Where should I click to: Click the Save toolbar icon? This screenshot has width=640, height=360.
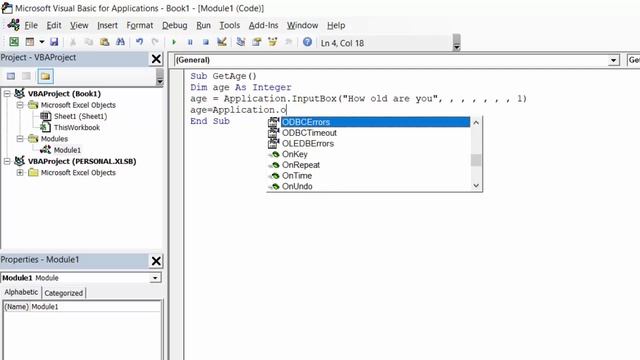click(x=54, y=42)
